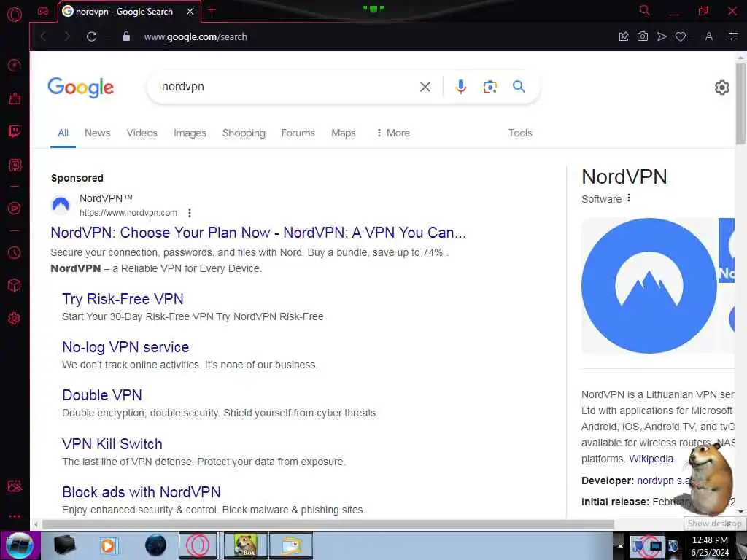
Task: Click the lock site-info icon in address bar
Action: [126, 36]
